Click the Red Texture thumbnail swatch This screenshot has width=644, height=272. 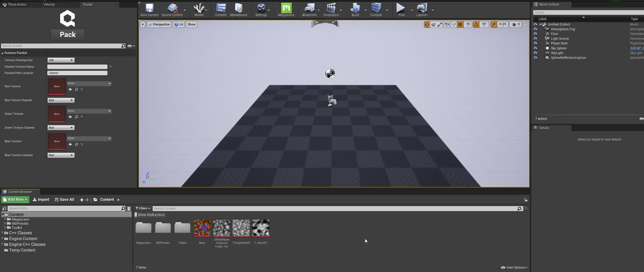click(x=57, y=86)
